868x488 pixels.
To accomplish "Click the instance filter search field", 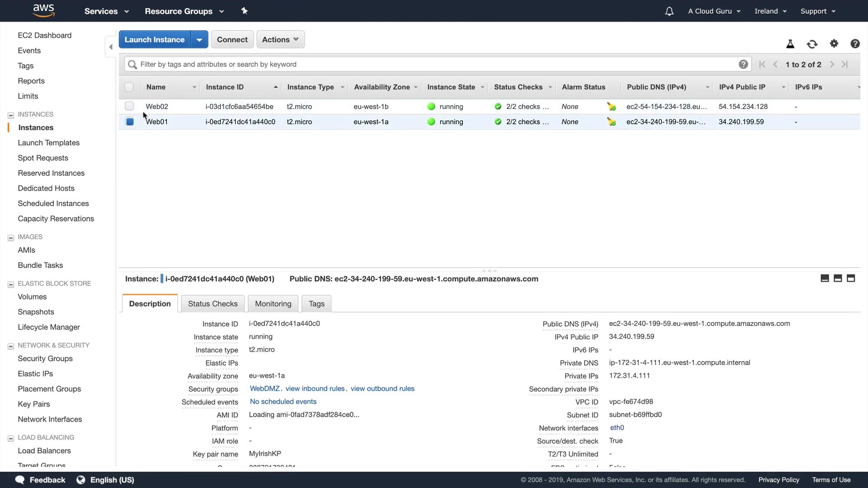I will pyautogui.click(x=434, y=64).
